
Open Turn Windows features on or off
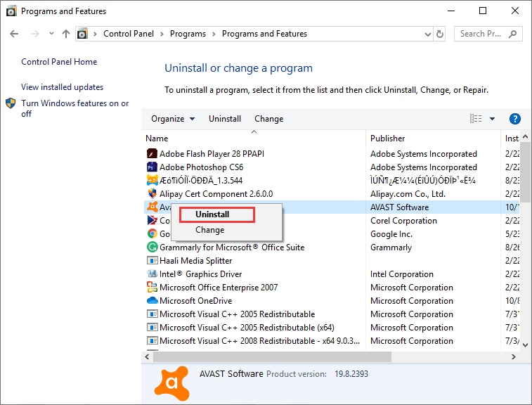pos(74,108)
